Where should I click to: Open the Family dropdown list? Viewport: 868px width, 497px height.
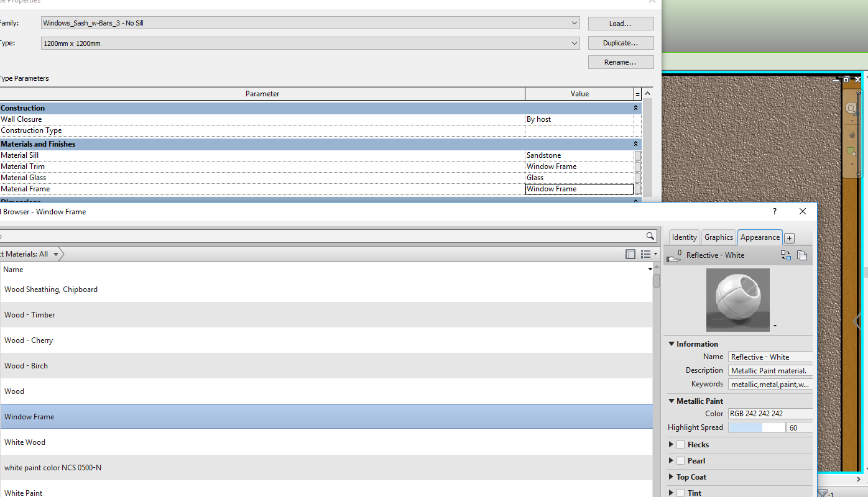[575, 24]
